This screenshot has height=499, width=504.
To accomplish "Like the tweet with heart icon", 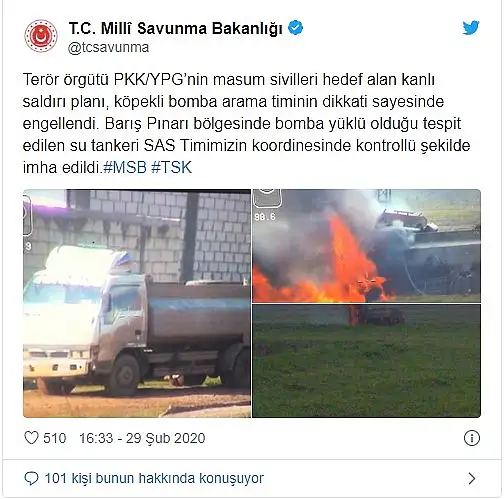I will point(32,438).
